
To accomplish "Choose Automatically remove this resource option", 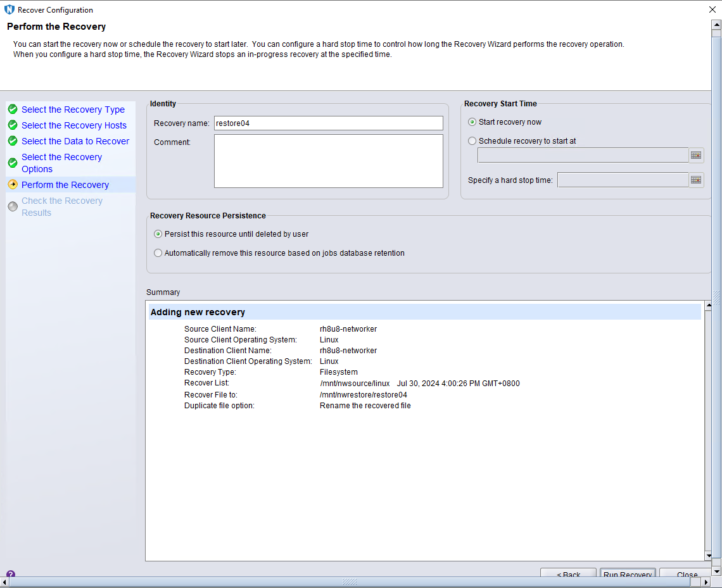I will [158, 253].
